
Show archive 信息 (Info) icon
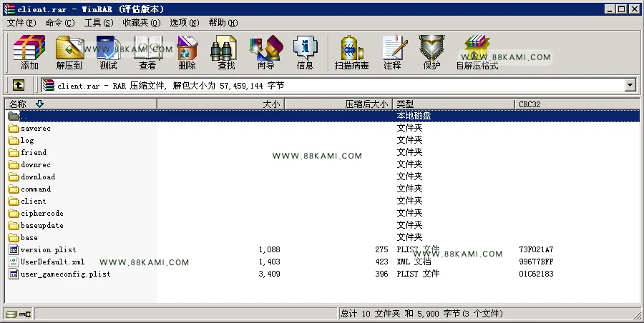pos(305,52)
